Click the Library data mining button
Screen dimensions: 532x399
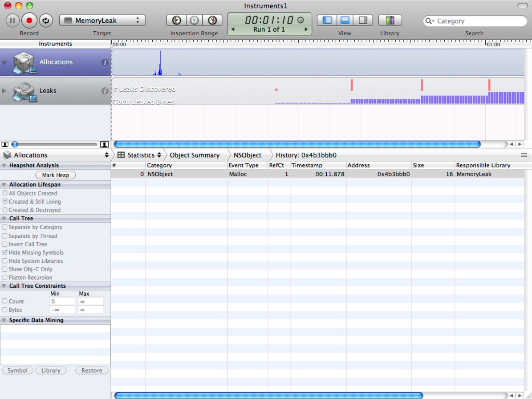(x=51, y=370)
